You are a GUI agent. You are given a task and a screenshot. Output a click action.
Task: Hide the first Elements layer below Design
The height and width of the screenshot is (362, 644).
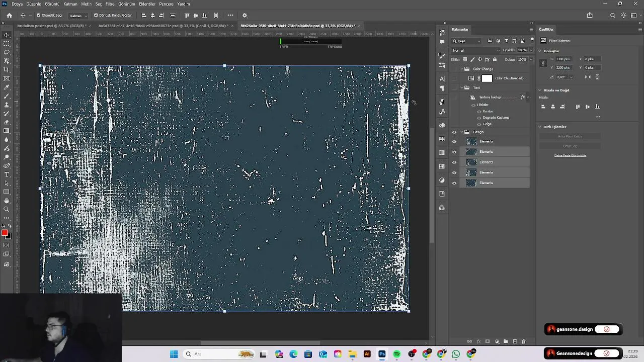(x=454, y=142)
